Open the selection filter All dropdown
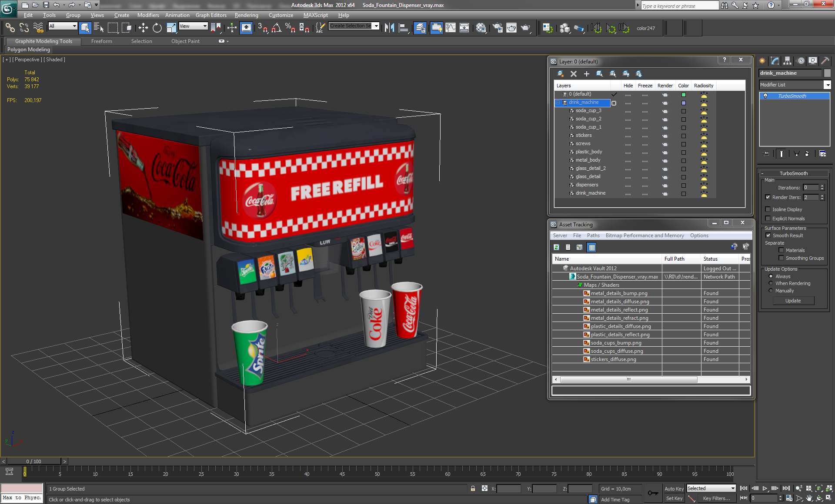 pyautogui.click(x=74, y=26)
